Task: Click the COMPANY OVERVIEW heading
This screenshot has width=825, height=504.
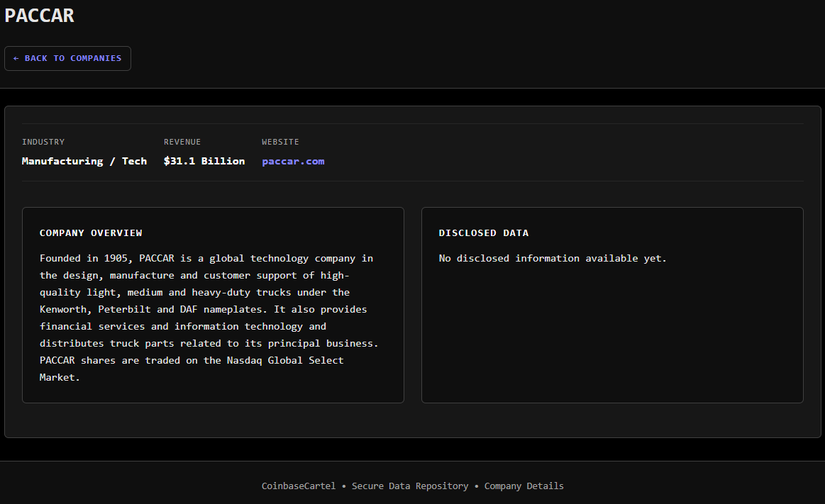Action: 91,233
